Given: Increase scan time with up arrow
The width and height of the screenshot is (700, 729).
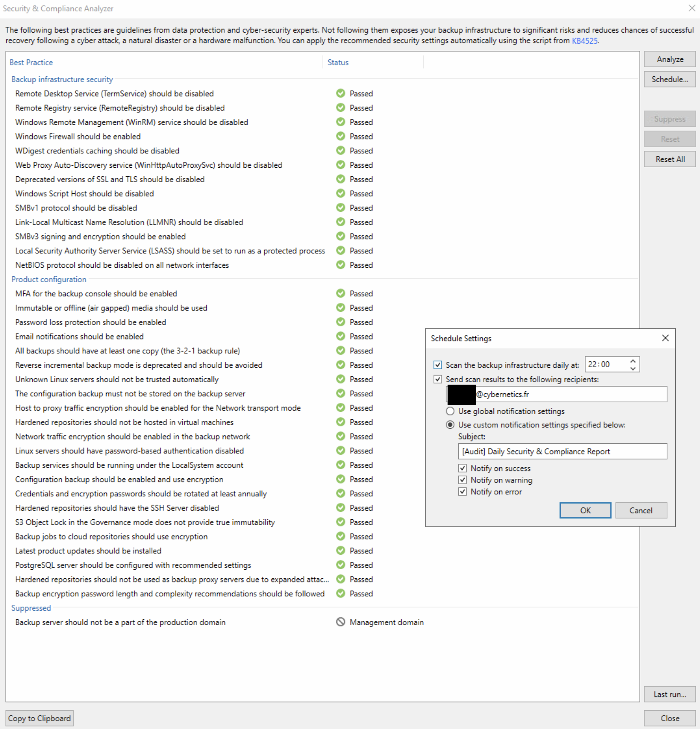Looking at the screenshot, I should click(x=633, y=361).
